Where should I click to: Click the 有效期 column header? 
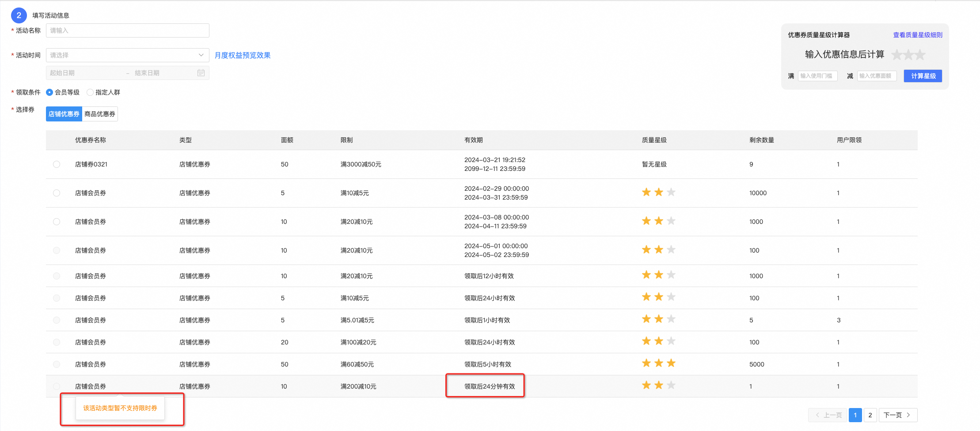tap(474, 140)
